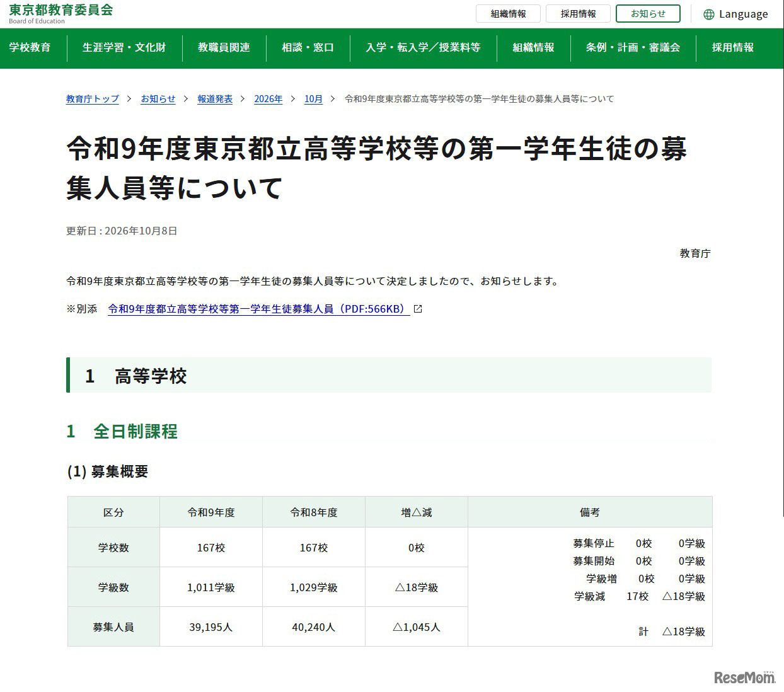Image resolution: width=784 pixels, height=692 pixels.
Task: Click the 1 高等学校 section heading
Action: point(389,376)
